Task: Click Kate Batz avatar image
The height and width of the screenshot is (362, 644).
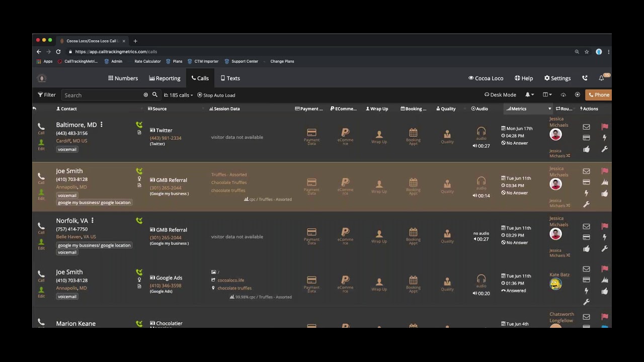Action: [555, 284]
